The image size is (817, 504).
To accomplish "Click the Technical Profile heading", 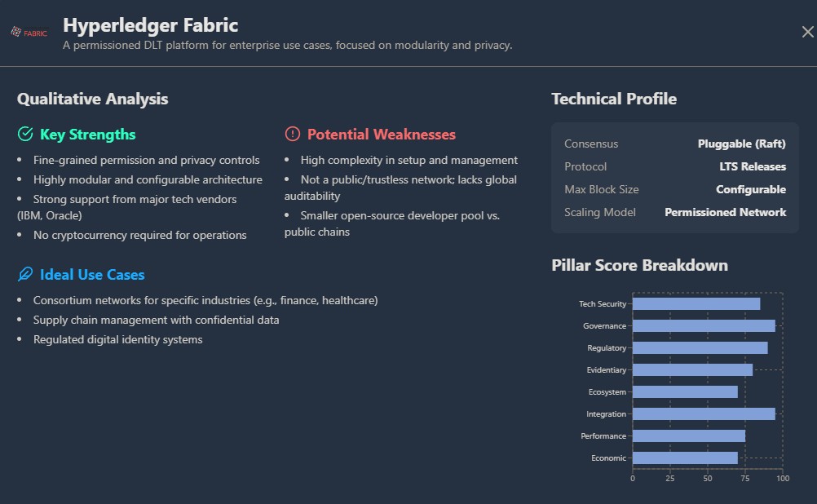I will pyautogui.click(x=613, y=99).
